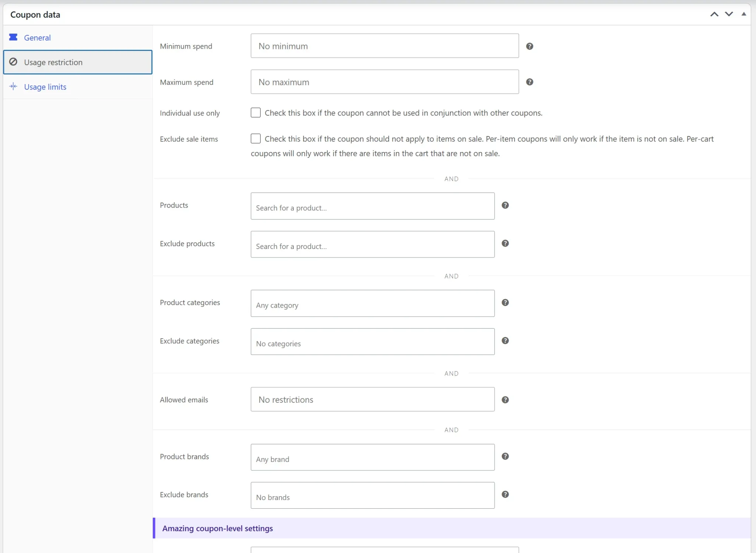756x553 pixels.
Task: Click the help icon beside Exclude brands
Action: click(505, 494)
